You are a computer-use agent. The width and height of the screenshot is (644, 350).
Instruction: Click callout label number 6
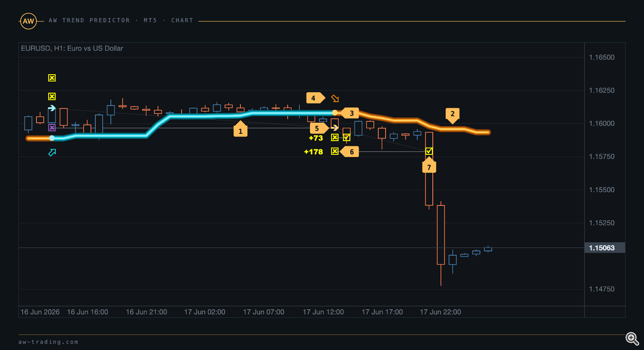350,152
